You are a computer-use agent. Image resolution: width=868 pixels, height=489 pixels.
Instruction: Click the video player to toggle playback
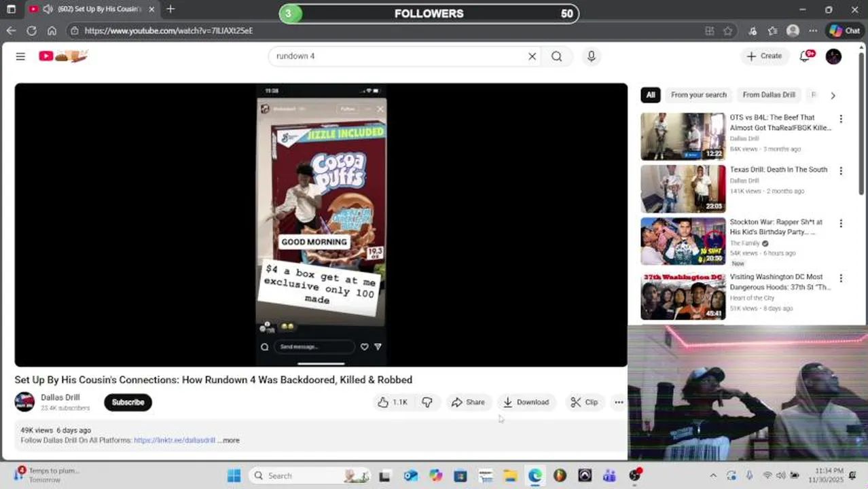(x=321, y=225)
